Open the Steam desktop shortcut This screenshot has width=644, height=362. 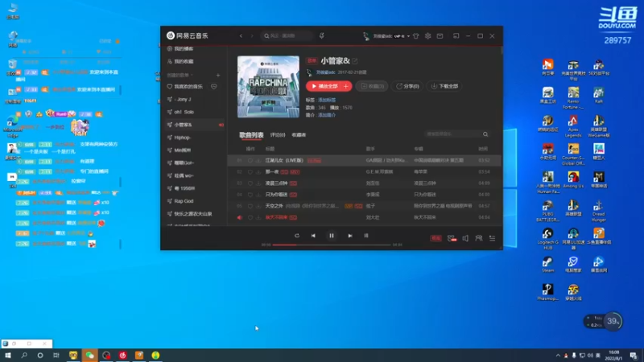point(547,265)
